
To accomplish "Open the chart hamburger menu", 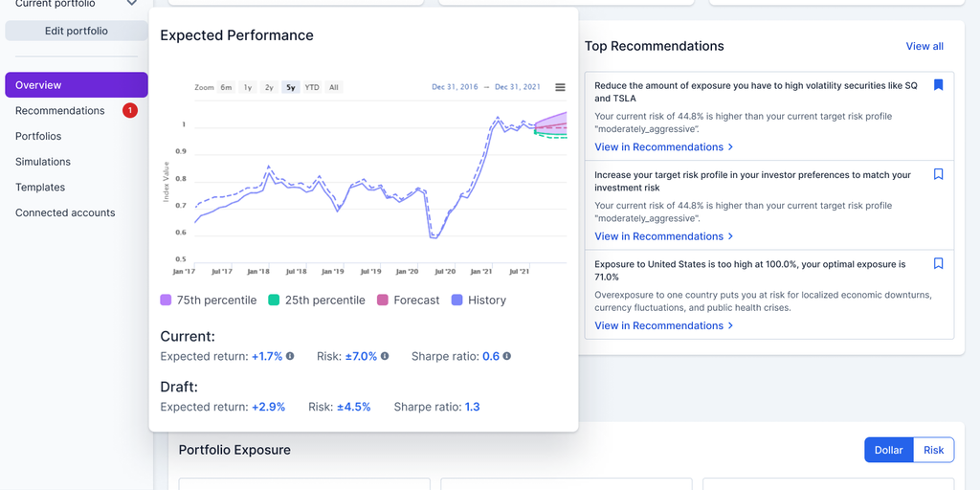I will (x=560, y=87).
